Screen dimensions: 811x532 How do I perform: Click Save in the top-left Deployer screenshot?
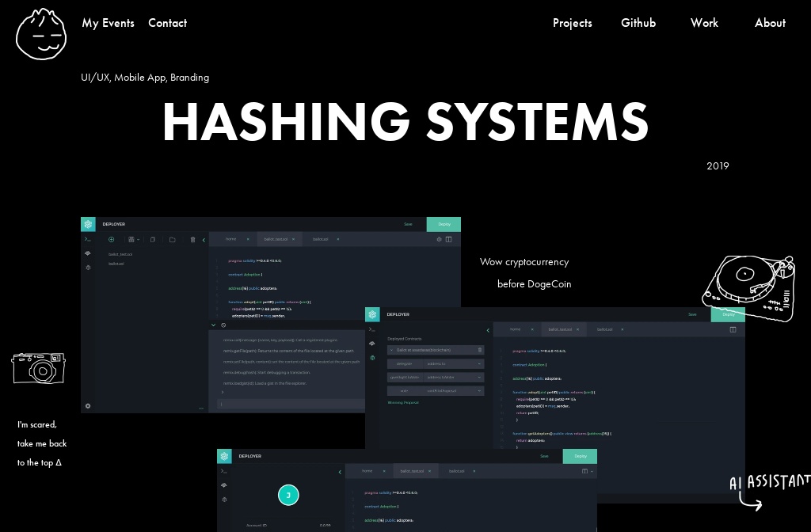(408, 224)
